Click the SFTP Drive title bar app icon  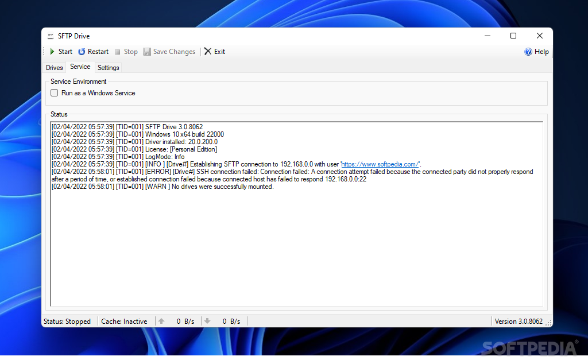[x=51, y=36]
